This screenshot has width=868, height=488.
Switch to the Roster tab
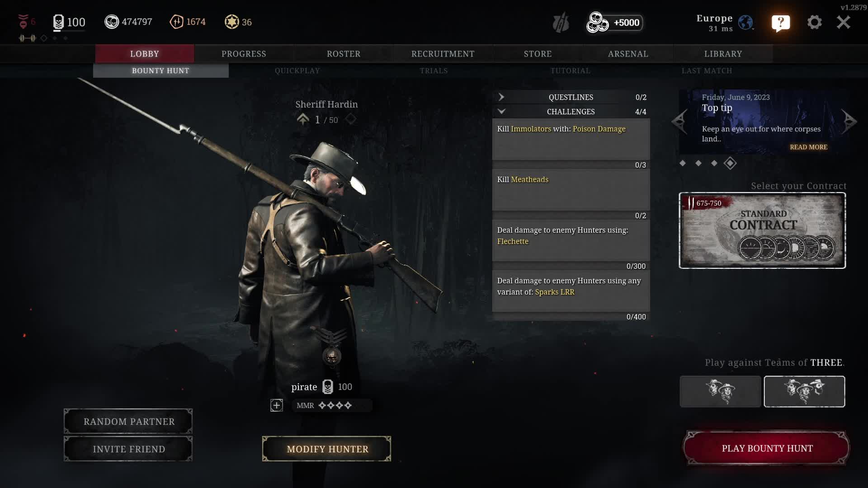point(344,54)
